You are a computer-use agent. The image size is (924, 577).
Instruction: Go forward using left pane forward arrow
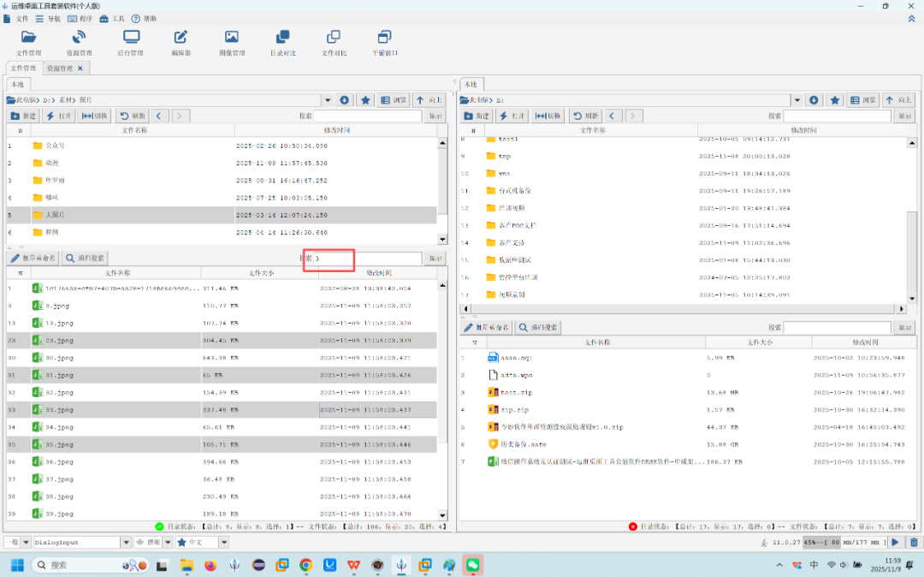[181, 116]
